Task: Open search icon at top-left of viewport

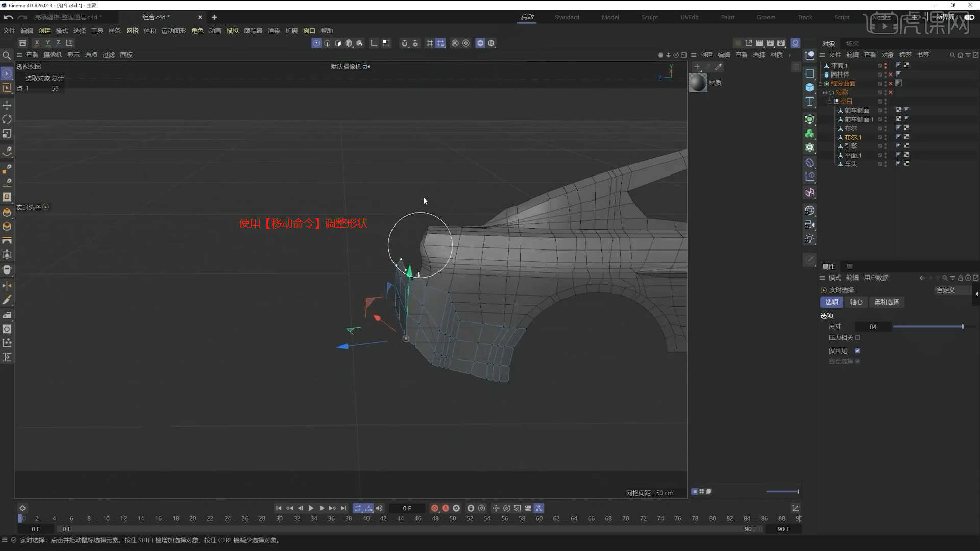Action: (x=7, y=55)
